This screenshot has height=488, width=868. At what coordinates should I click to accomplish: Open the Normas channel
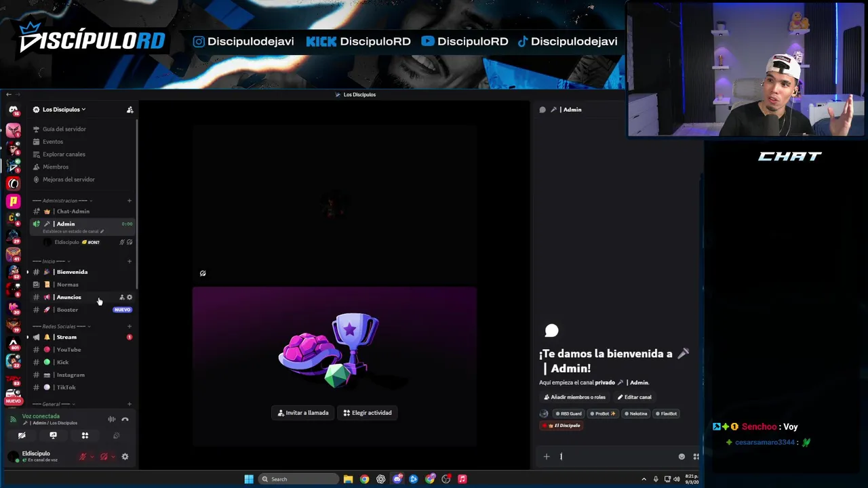[x=67, y=285]
